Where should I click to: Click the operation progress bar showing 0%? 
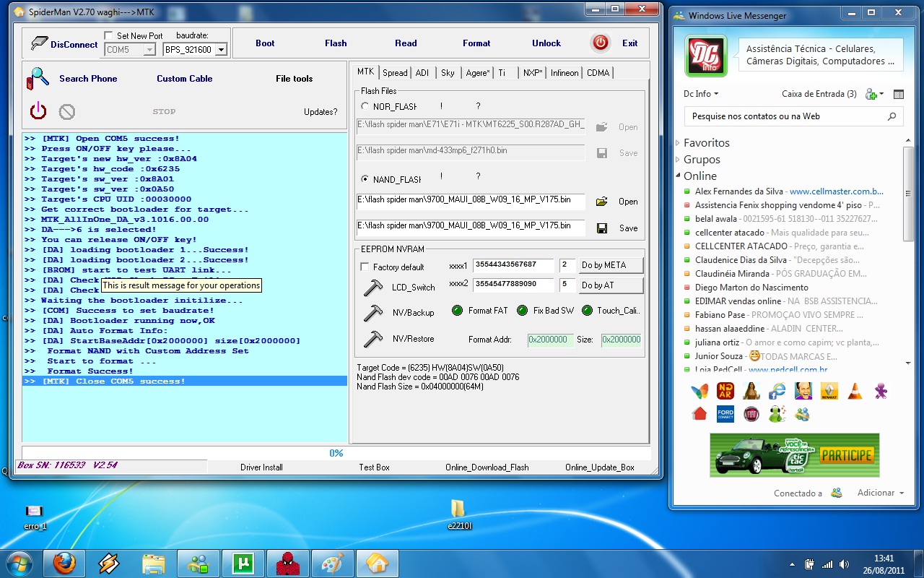click(x=336, y=453)
